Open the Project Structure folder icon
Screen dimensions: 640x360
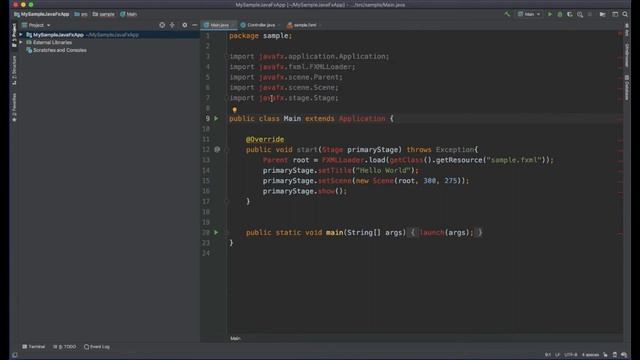tap(602, 14)
